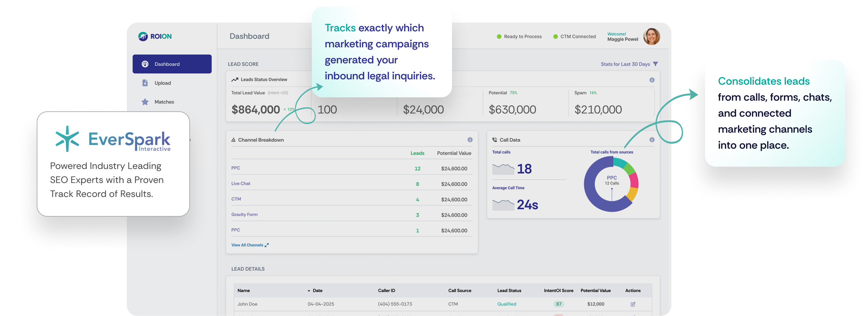868x316 pixels.
Task: Click the CTM Connected status
Action: (575, 36)
